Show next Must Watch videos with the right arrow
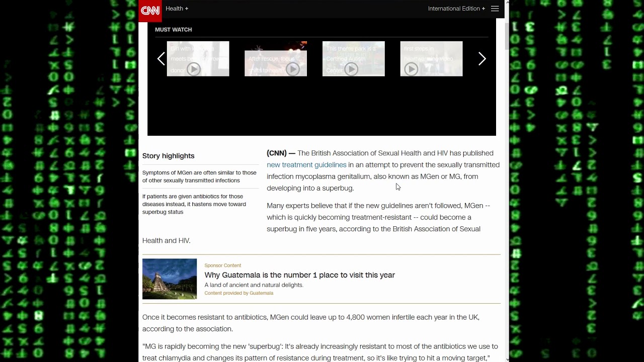 (482, 59)
